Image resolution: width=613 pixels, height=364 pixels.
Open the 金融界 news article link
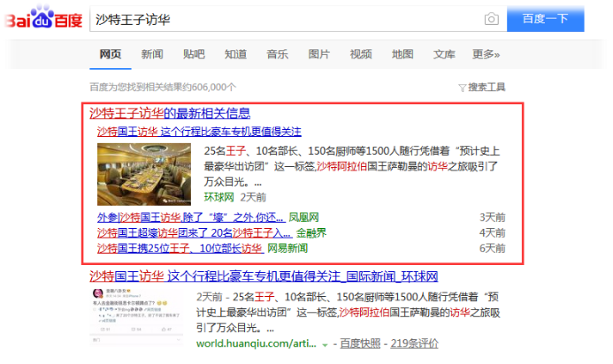195,233
